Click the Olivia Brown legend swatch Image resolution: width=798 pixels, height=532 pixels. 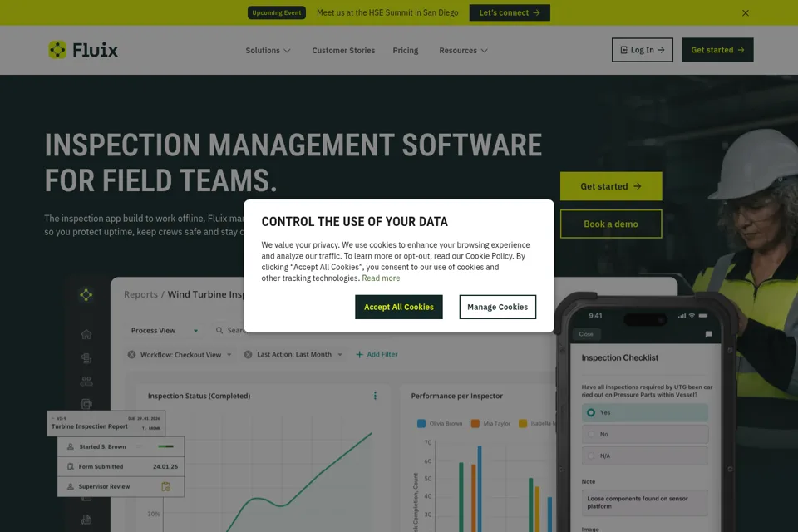(x=421, y=424)
